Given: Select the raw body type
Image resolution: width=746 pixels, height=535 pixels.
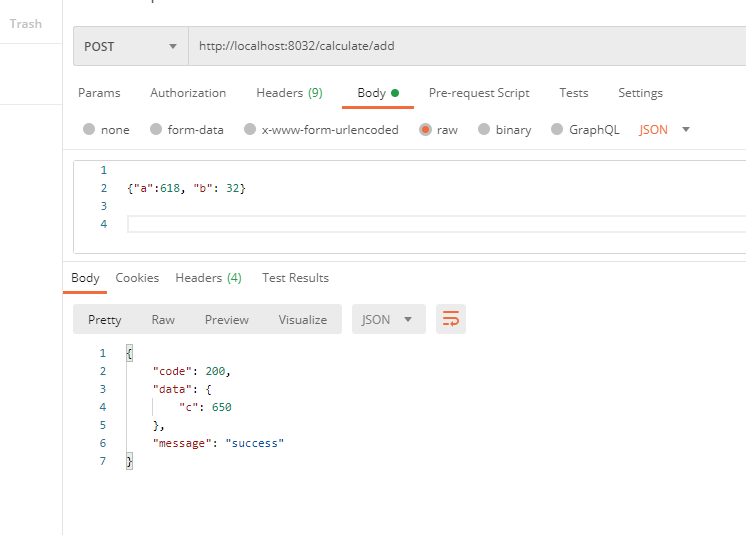Looking at the screenshot, I should point(438,130).
